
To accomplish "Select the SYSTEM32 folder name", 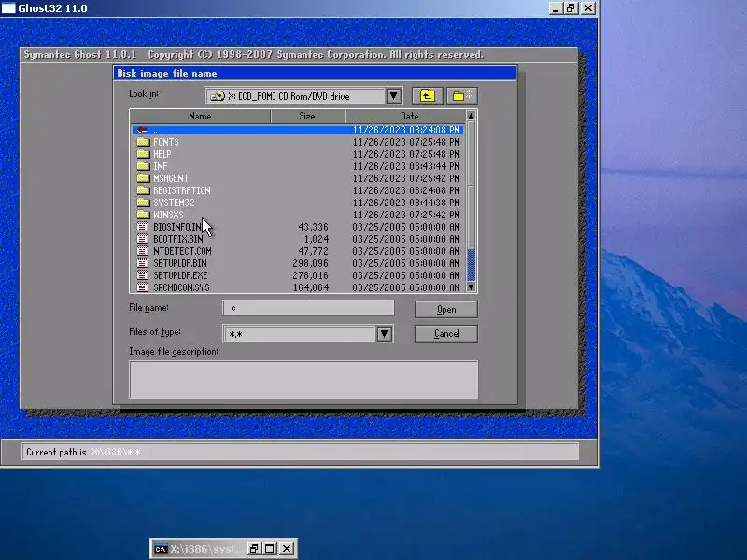I will pyautogui.click(x=174, y=203).
